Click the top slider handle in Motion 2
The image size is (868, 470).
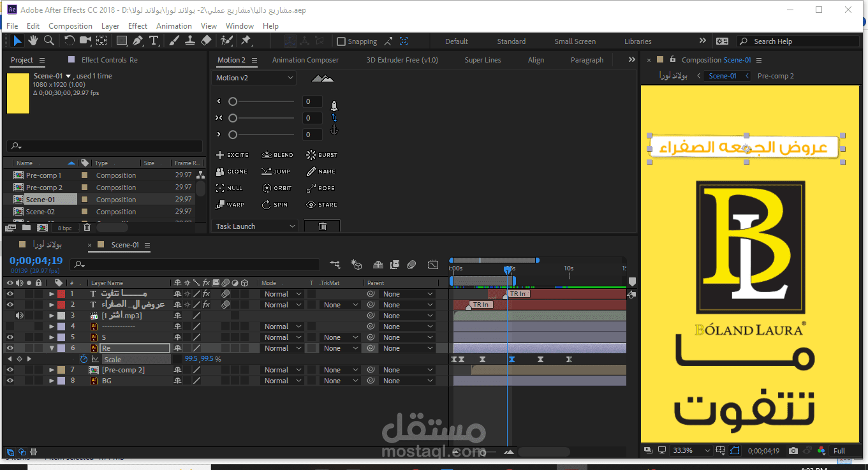[233, 101]
